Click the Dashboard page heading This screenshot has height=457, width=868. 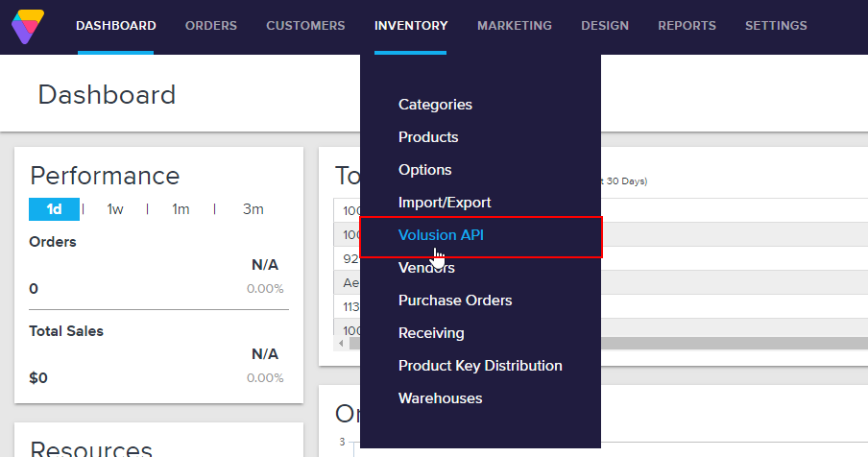pyautogui.click(x=107, y=95)
